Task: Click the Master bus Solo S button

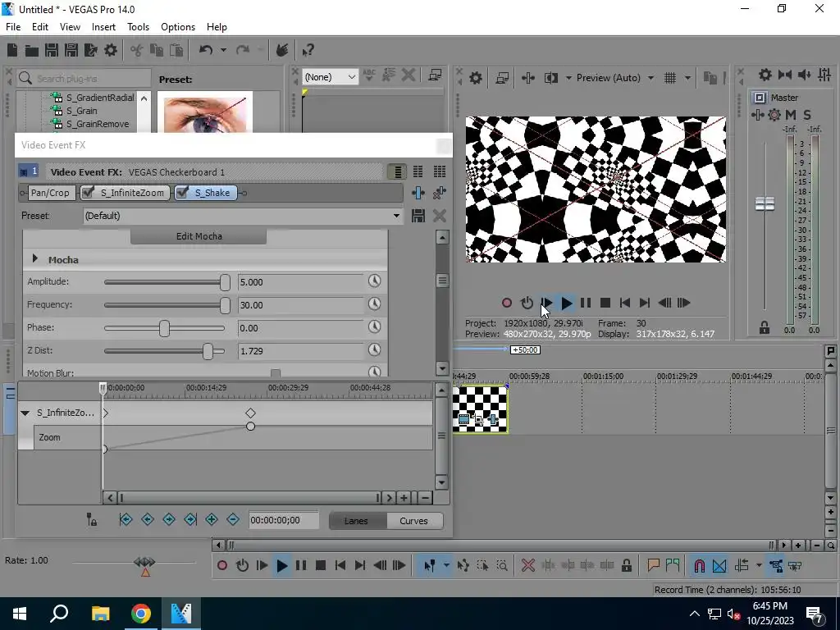Action: pos(807,115)
